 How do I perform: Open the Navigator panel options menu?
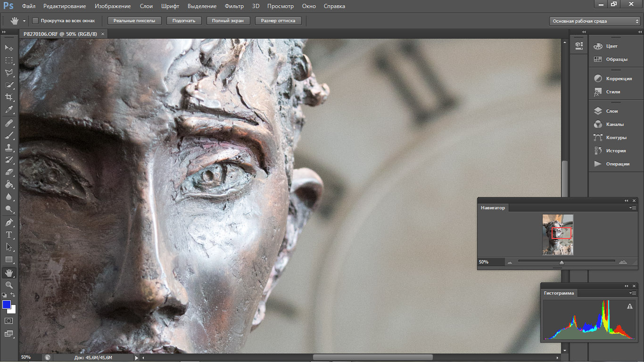point(633,208)
